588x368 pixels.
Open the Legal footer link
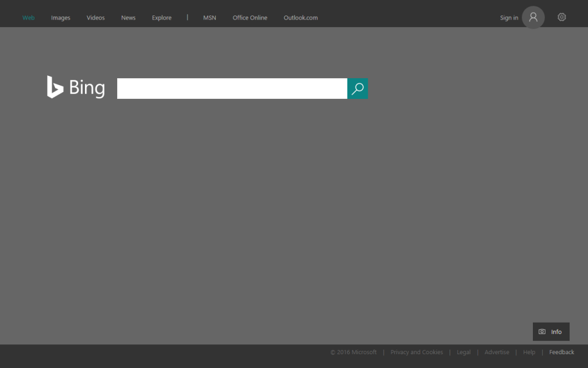click(463, 352)
